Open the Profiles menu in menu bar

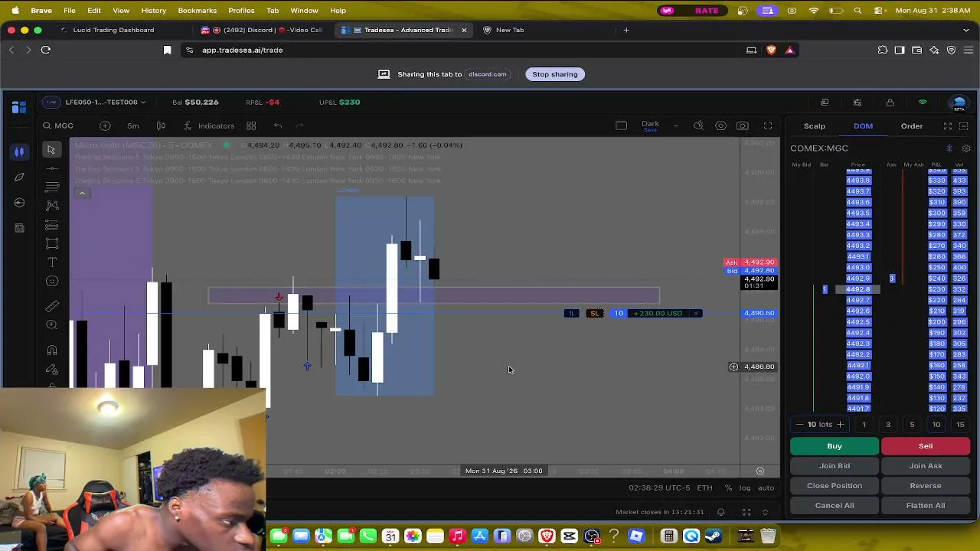coord(241,11)
